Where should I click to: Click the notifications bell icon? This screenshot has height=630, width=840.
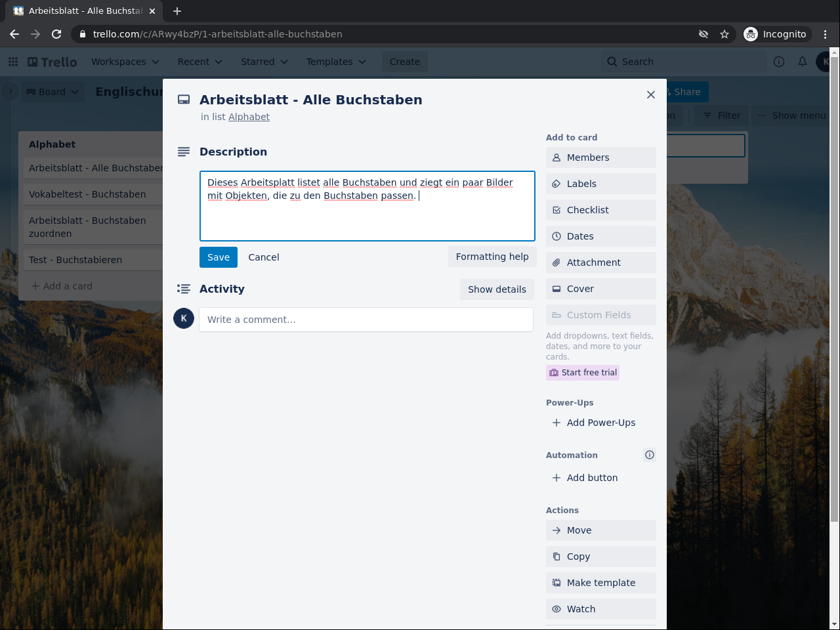coord(803,62)
